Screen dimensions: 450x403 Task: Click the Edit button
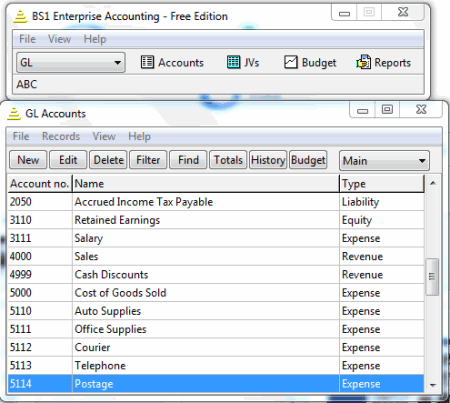(68, 160)
